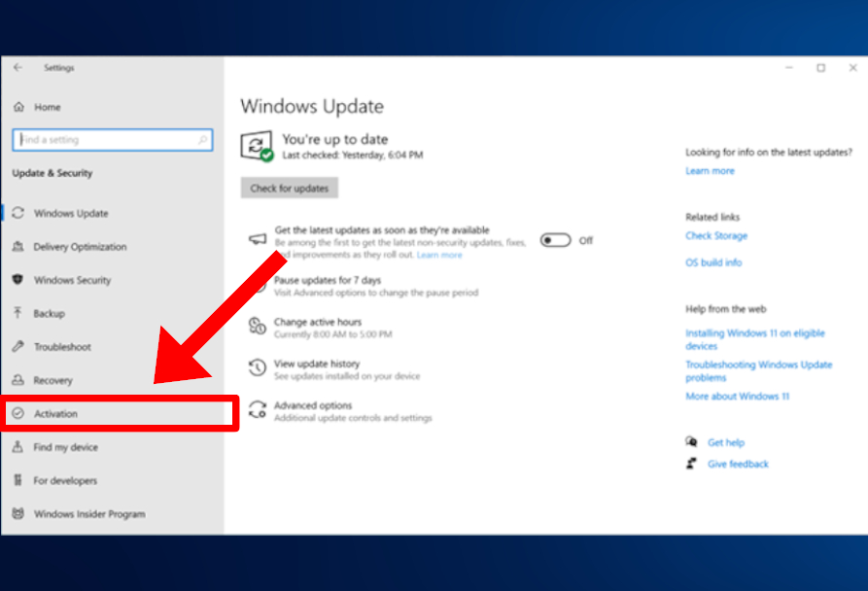
Task: Open the For developers section
Action: (x=65, y=480)
